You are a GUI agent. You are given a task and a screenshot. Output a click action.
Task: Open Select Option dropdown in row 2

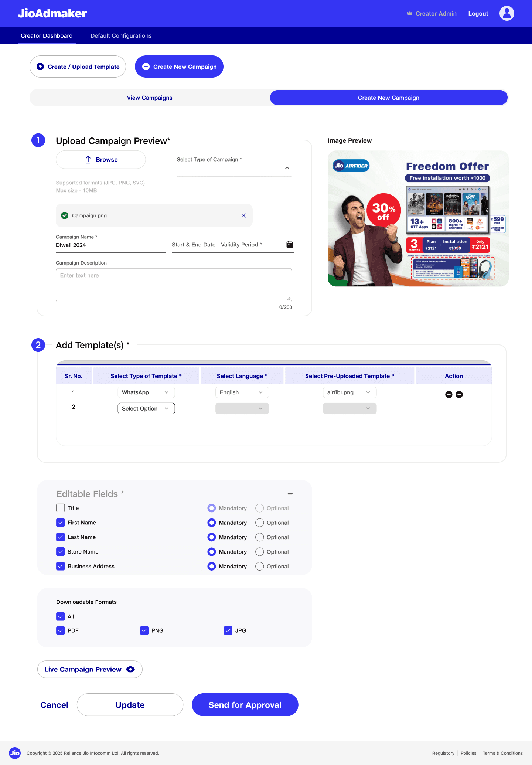click(146, 408)
